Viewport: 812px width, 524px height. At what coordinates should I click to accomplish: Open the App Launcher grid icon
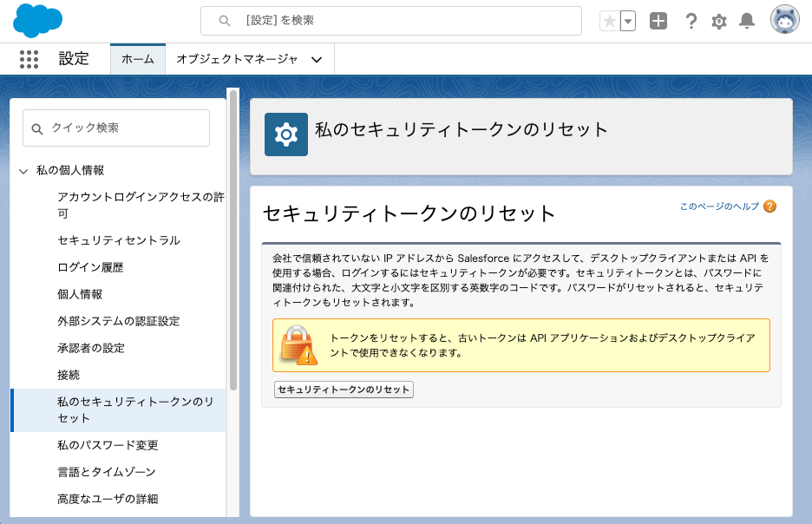coord(29,59)
